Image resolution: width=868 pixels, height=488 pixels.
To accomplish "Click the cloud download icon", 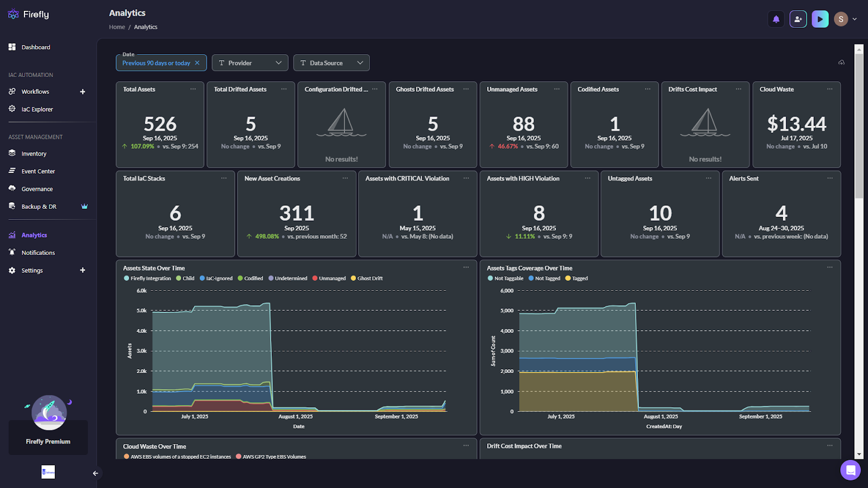I will pyautogui.click(x=841, y=63).
